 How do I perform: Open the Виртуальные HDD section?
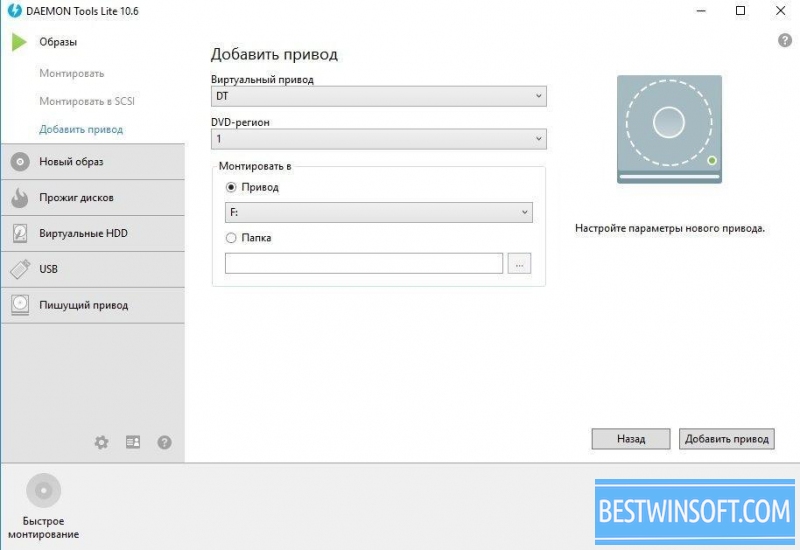[x=93, y=234]
